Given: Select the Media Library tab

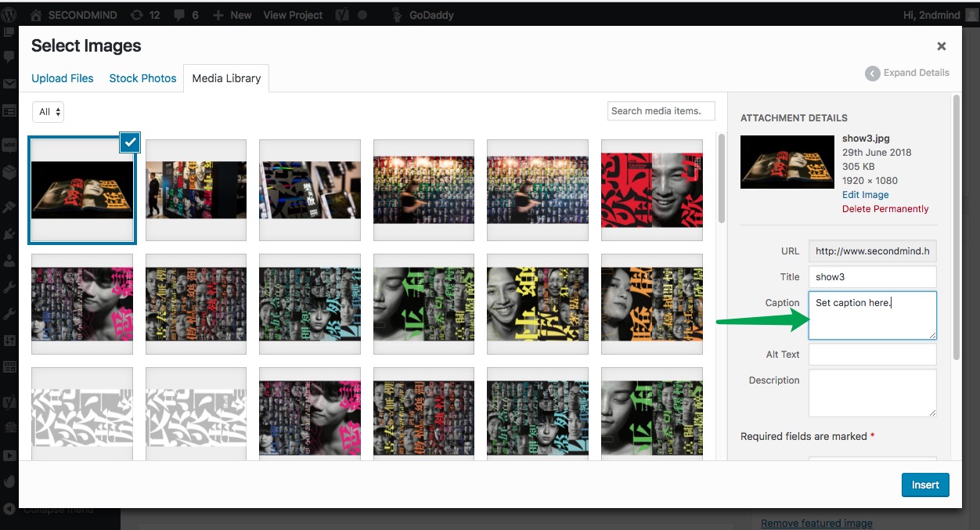Looking at the screenshot, I should [226, 78].
